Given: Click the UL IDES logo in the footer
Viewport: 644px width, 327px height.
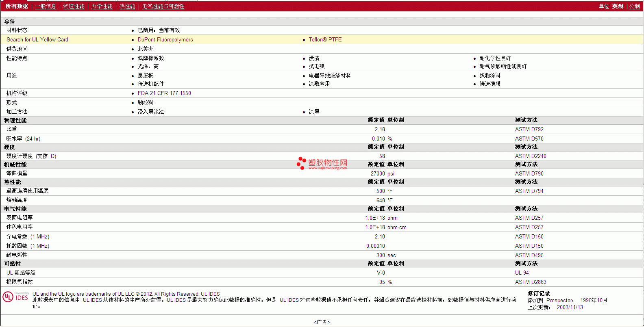Looking at the screenshot, I should [16, 297].
